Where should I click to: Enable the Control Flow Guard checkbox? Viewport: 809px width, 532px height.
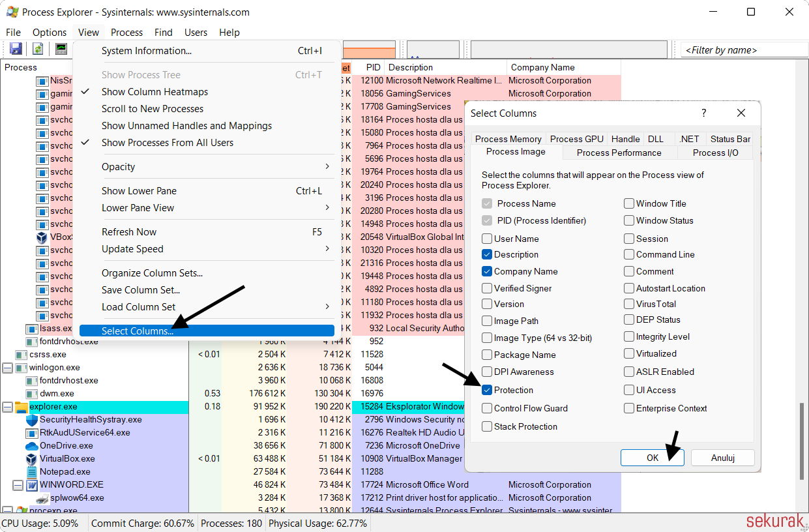coord(487,408)
